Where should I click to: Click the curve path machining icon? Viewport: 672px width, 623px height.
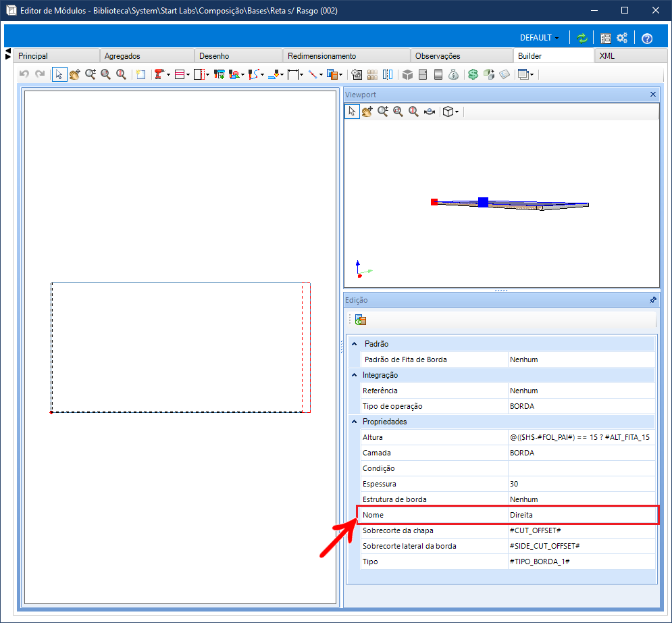[254, 74]
